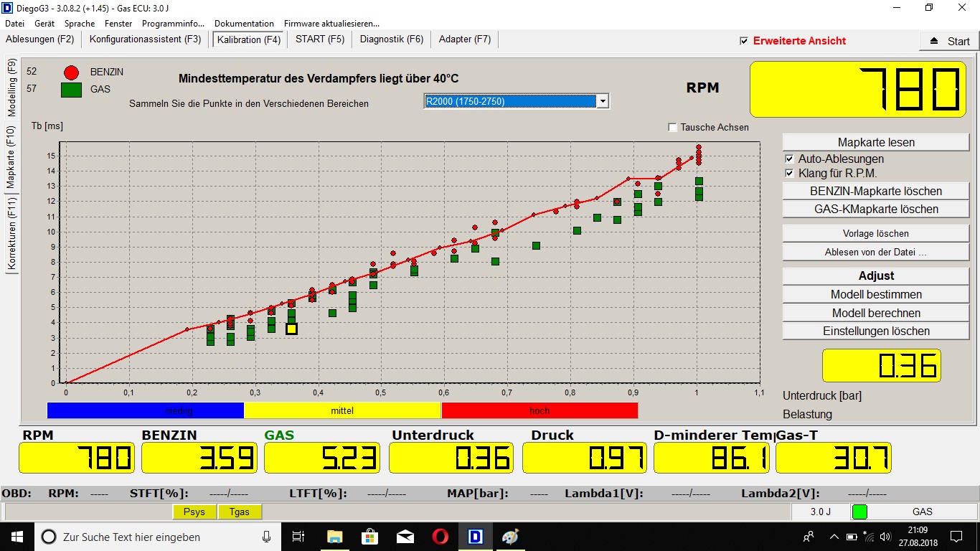Open the Programminfo menu
The height and width of the screenshot is (551, 980).
173,24
